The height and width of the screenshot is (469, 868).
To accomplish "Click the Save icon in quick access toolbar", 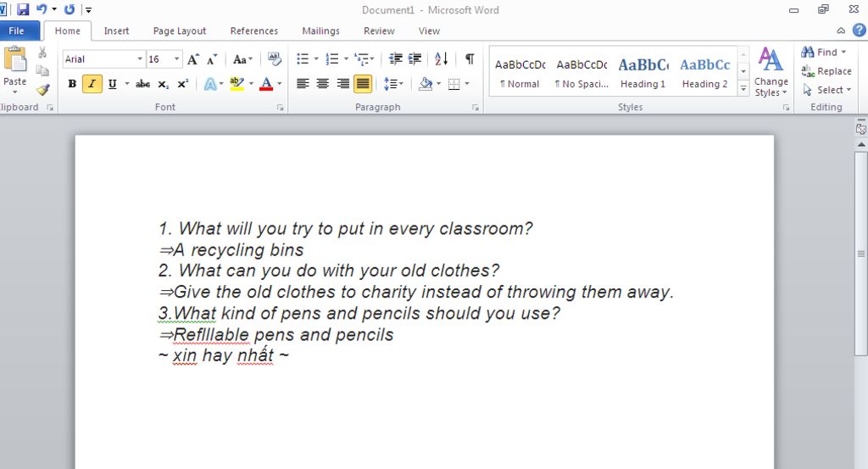I will 23,9.
